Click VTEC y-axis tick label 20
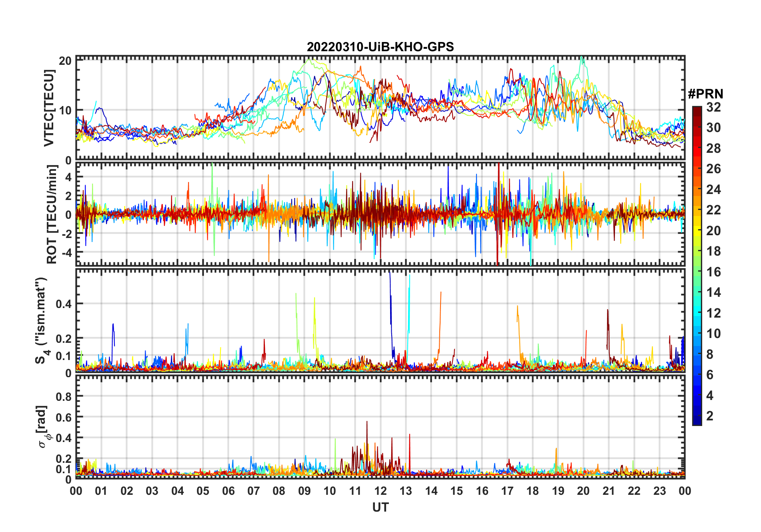Screen dimensions: 761x532 pyautogui.click(x=65, y=61)
